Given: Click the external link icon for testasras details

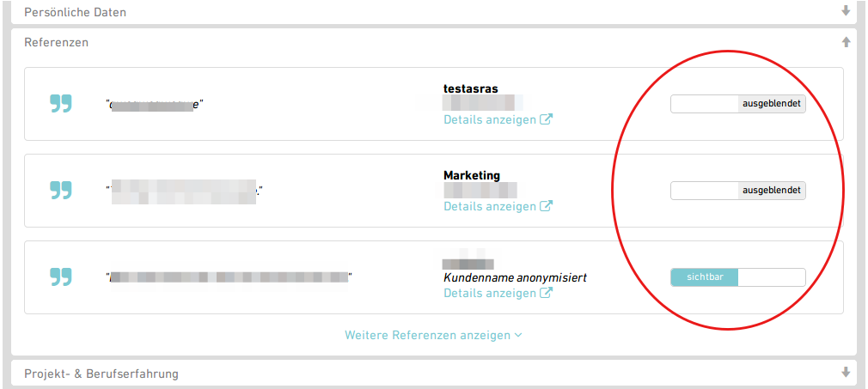Looking at the screenshot, I should click(x=546, y=119).
